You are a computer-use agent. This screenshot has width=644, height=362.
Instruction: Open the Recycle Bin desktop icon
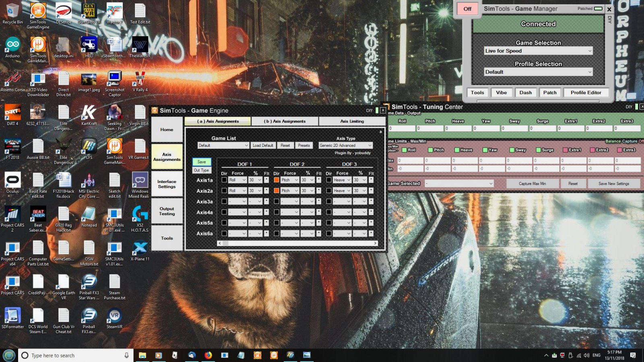coord(12,14)
